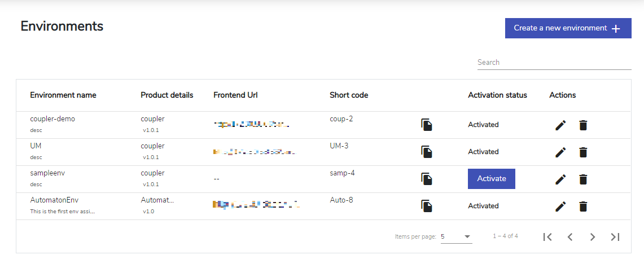Focus the Search input field
Image resolution: width=644 pixels, height=268 pixels.
pyautogui.click(x=554, y=63)
